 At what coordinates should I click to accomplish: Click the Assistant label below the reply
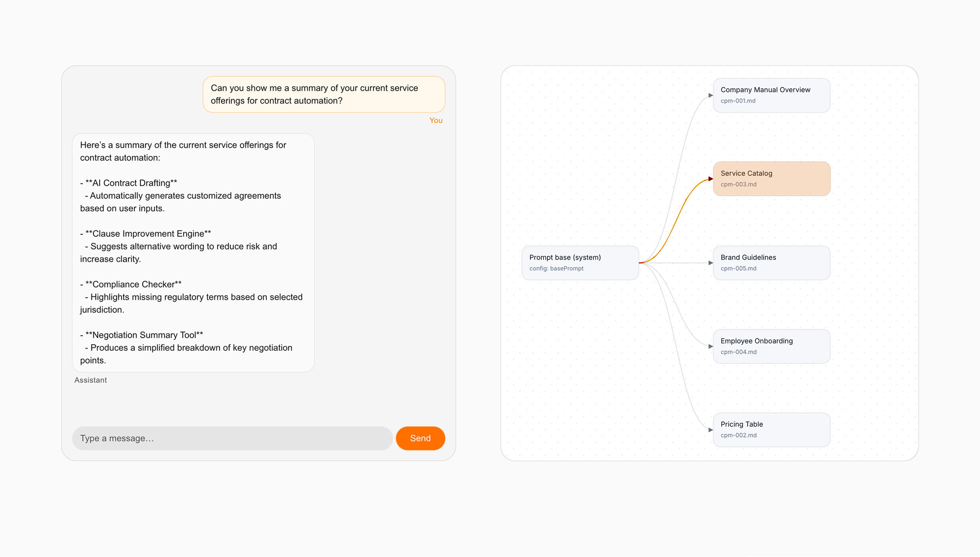click(91, 380)
